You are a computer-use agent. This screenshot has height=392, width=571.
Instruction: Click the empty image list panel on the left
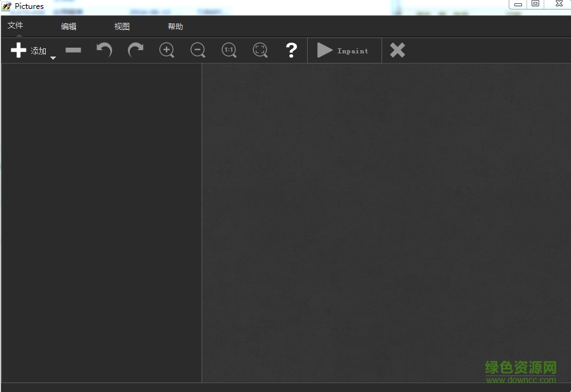tap(101, 222)
